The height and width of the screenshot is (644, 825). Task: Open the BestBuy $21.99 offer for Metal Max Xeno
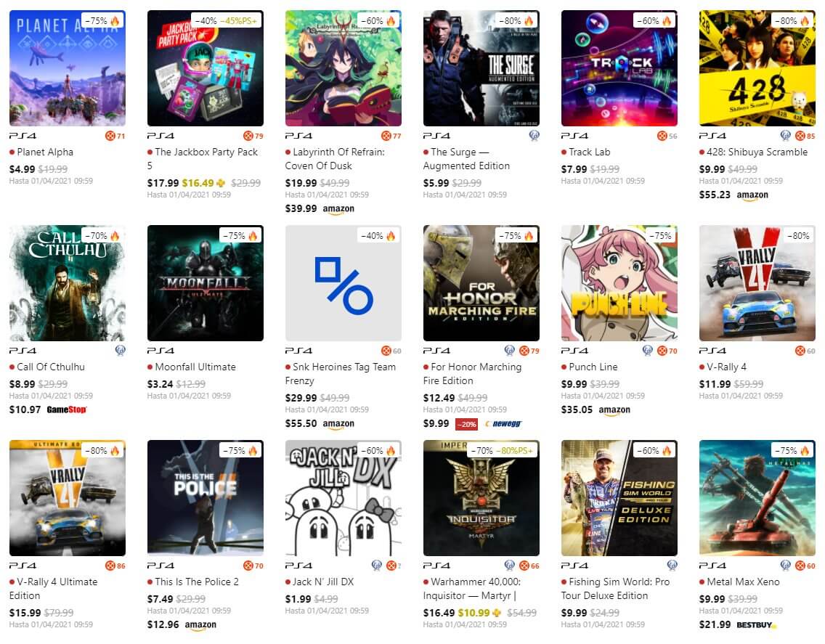coord(738,624)
